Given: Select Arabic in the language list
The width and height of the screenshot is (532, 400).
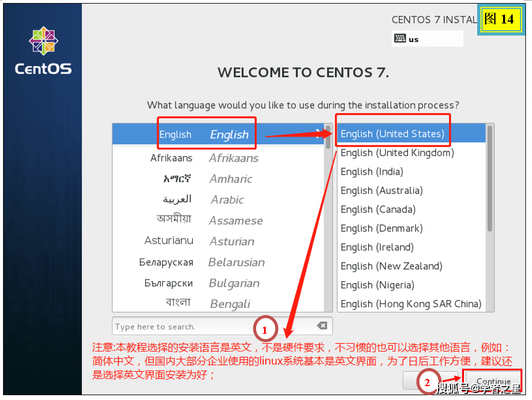Looking at the screenshot, I should [x=218, y=199].
